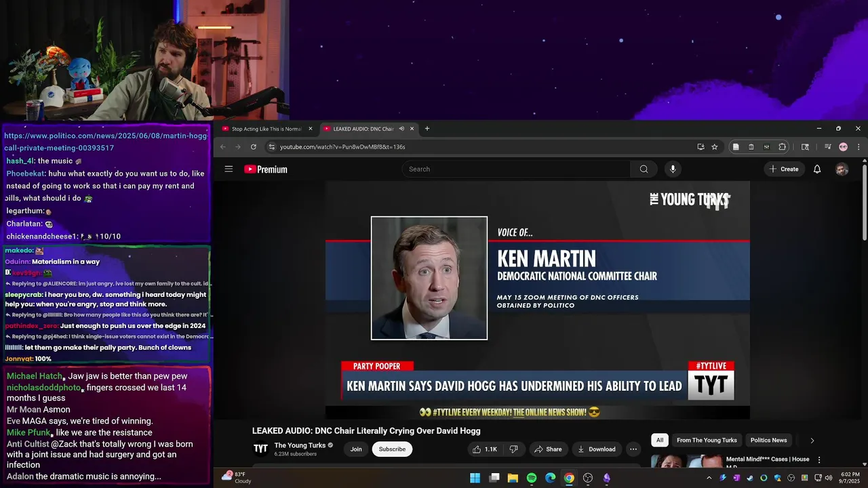The height and width of the screenshot is (488, 868).
Task: Open Task View from the taskbar
Action: [494, 478]
